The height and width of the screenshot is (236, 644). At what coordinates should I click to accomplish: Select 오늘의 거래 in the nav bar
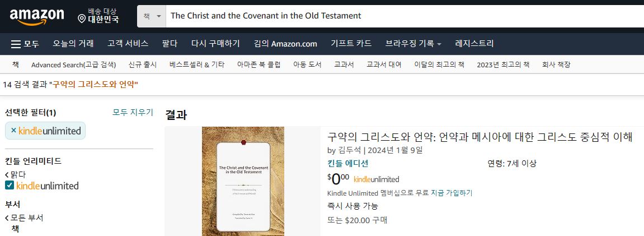coord(73,44)
